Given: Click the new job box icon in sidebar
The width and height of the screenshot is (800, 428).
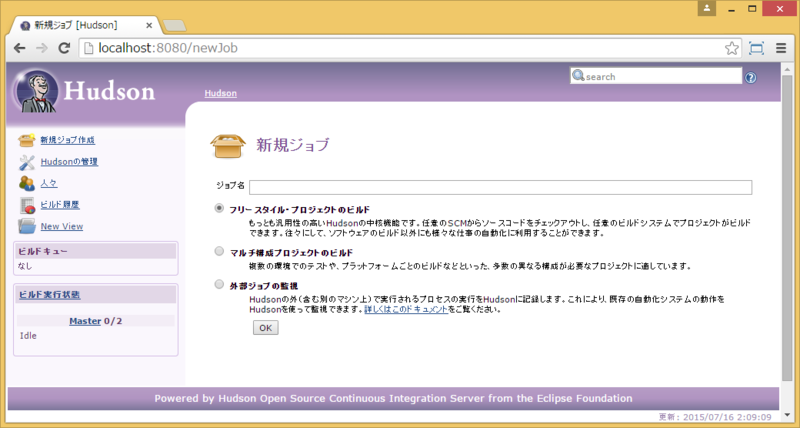Looking at the screenshot, I should point(27,140).
